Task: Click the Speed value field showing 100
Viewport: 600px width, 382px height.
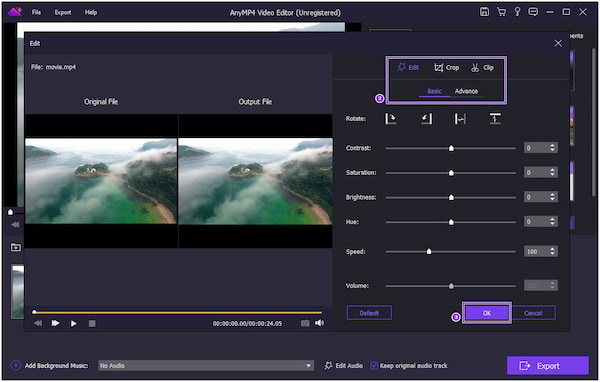Action: pos(541,251)
